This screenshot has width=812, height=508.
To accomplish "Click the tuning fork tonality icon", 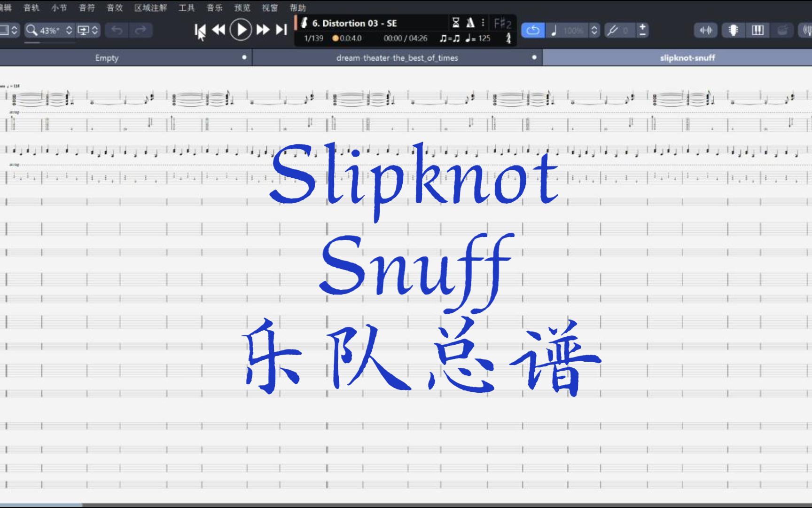I will 612,30.
